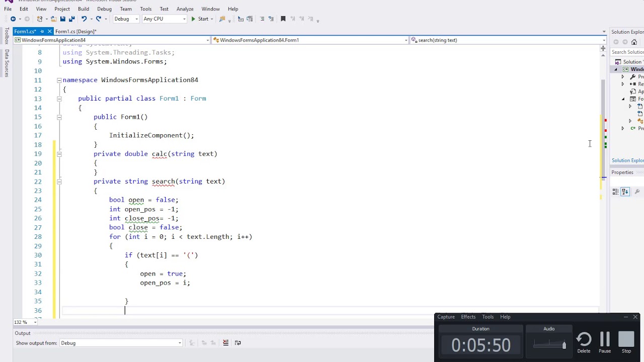Image resolution: width=644 pixels, height=362 pixels.
Task: Open the Build menu
Action: 84,9
